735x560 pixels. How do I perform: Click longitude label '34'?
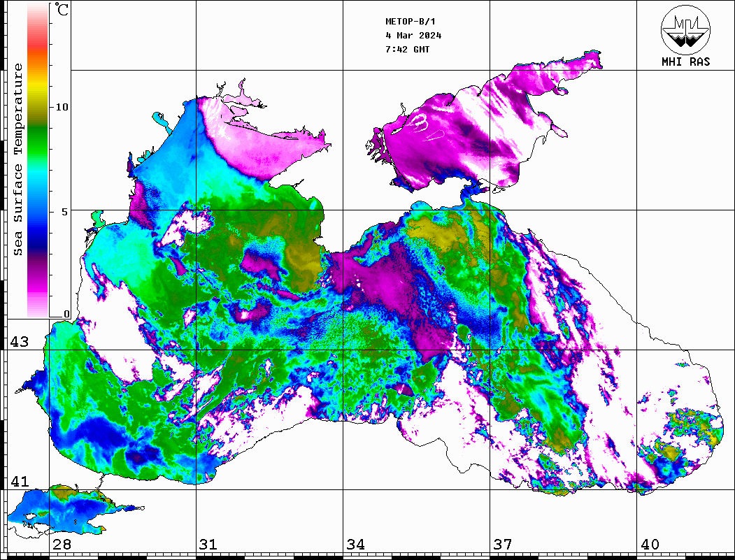[x=355, y=544]
